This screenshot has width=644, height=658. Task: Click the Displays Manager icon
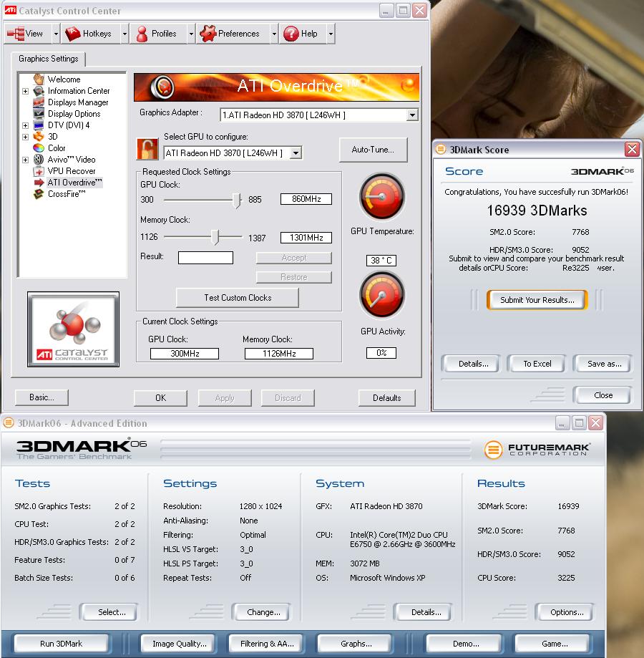coord(39,102)
